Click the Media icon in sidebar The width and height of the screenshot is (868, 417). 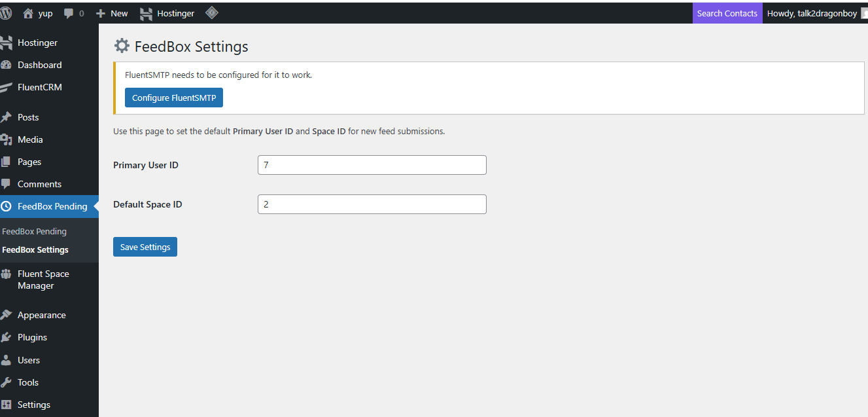click(6, 139)
